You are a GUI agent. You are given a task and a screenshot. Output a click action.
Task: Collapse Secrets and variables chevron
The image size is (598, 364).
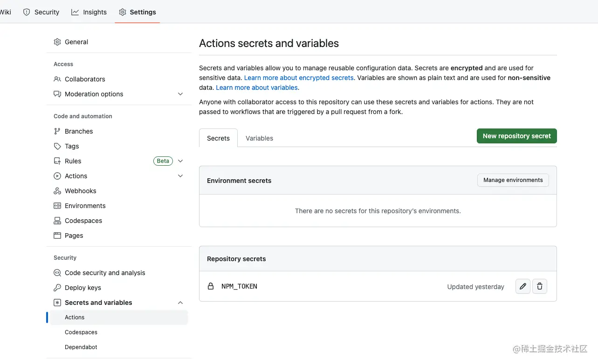pyautogui.click(x=180, y=303)
